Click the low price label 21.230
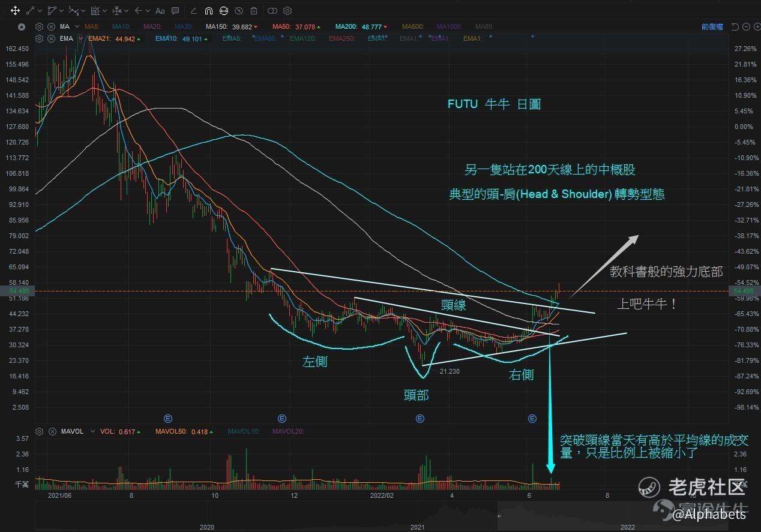761x532 pixels. [x=450, y=371]
